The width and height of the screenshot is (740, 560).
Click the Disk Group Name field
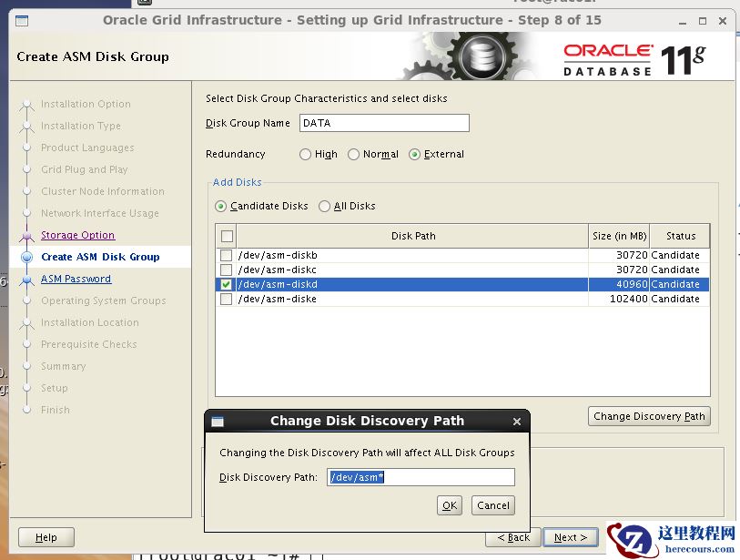384,123
